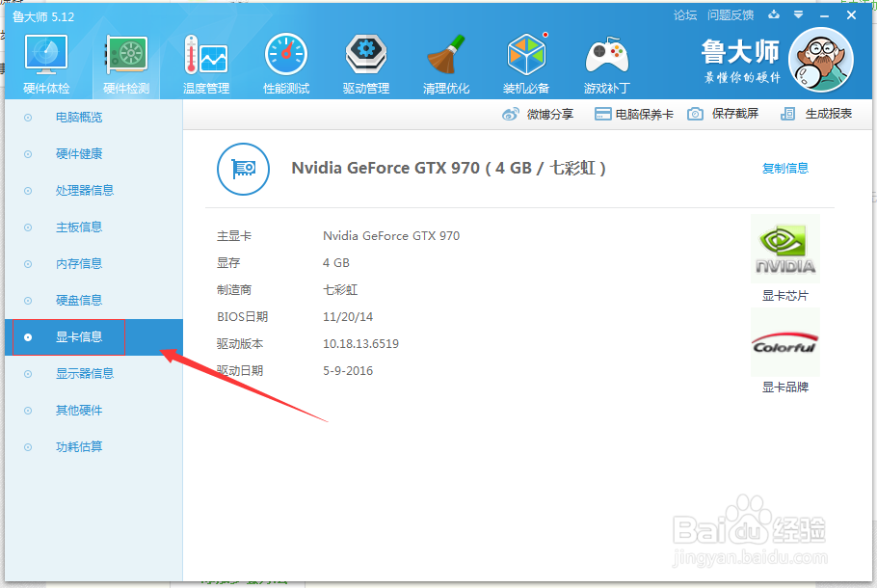This screenshot has width=877, height=588.
Task: Click the bullet beside 硬件健康
Action: tap(28, 154)
